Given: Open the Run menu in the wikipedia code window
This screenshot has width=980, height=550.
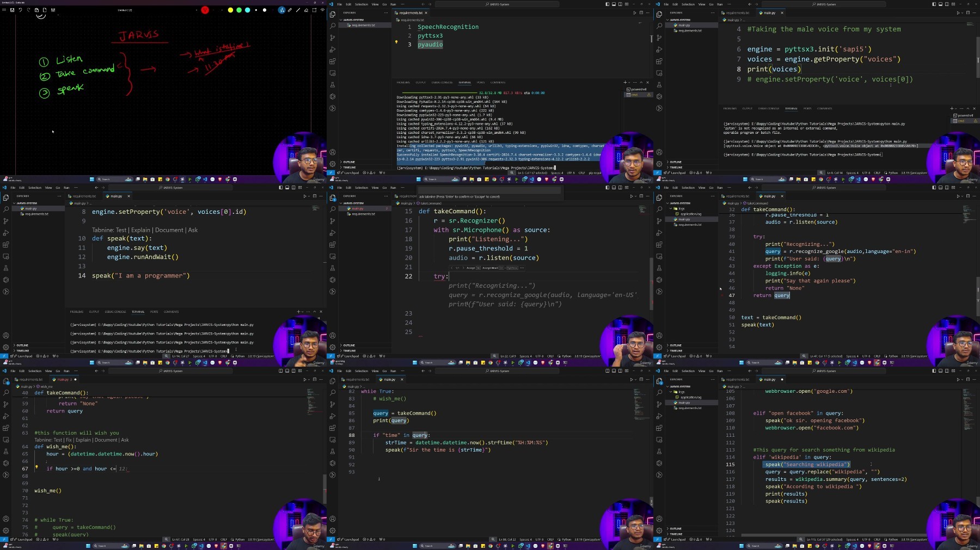Looking at the screenshot, I should 720,370.
